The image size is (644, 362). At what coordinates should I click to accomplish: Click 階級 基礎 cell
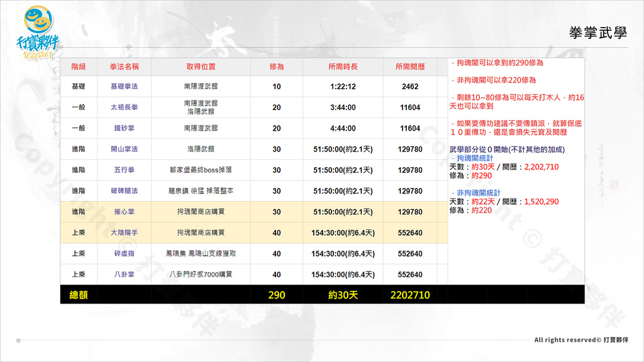(79, 86)
